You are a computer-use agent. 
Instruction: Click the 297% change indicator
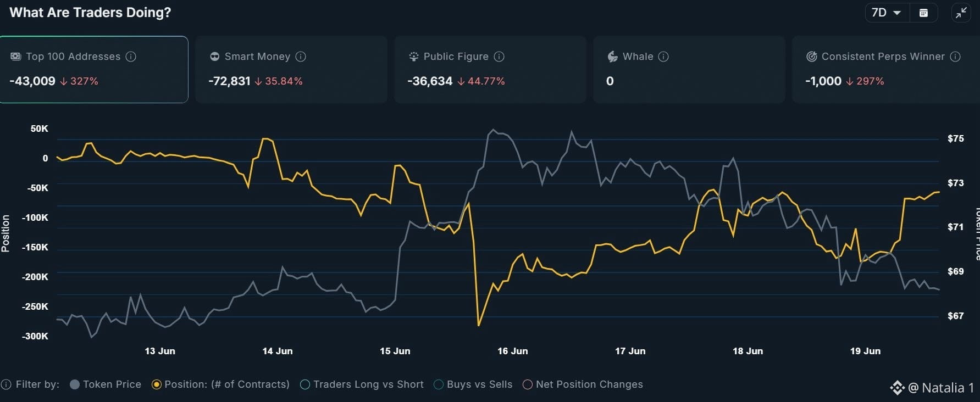click(x=865, y=81)
